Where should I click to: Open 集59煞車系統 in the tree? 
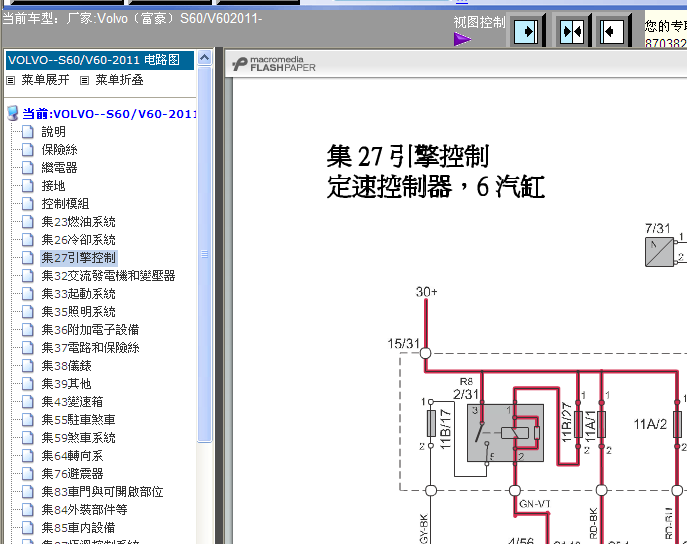[x=78, y=438]
